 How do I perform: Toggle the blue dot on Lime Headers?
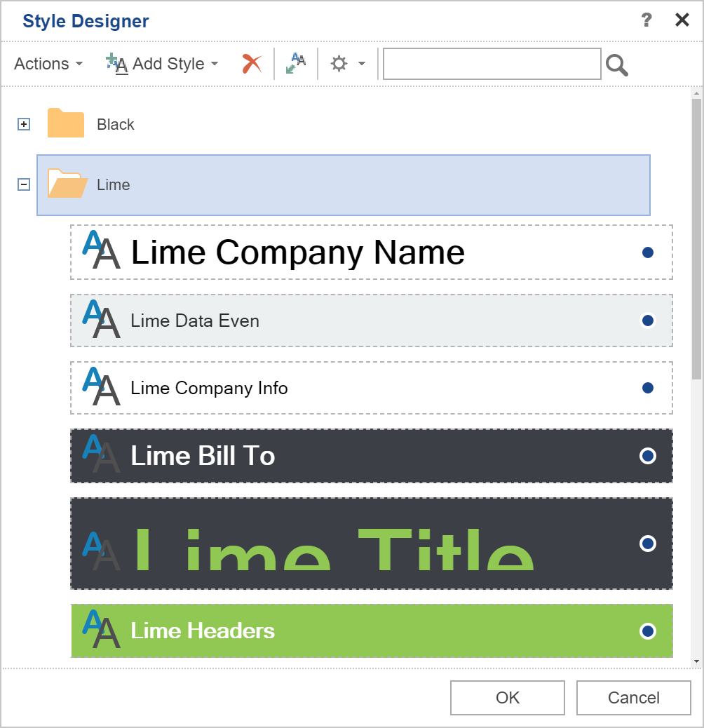(648, 631)
